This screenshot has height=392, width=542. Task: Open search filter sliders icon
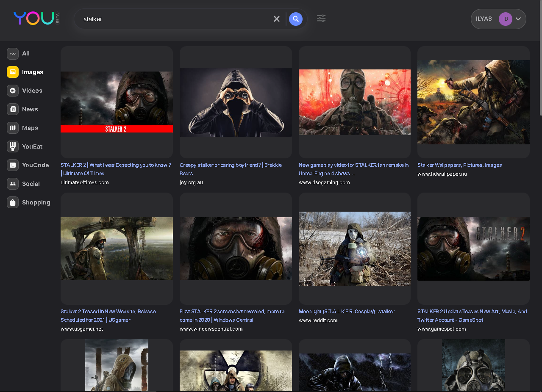point(321,19)
